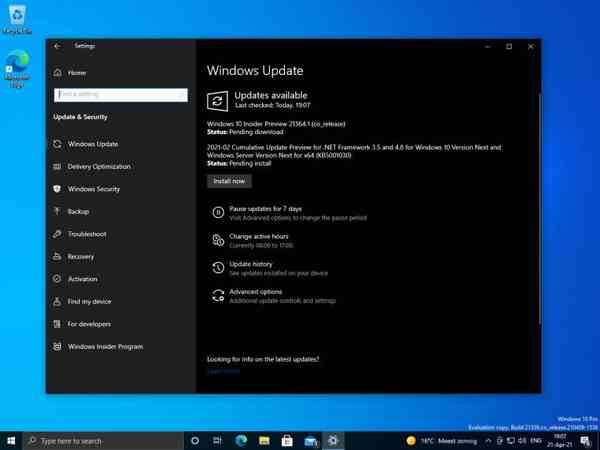The image size is (600, 450).
Task: Open the notification Action Center
Action: click(585, 441)
